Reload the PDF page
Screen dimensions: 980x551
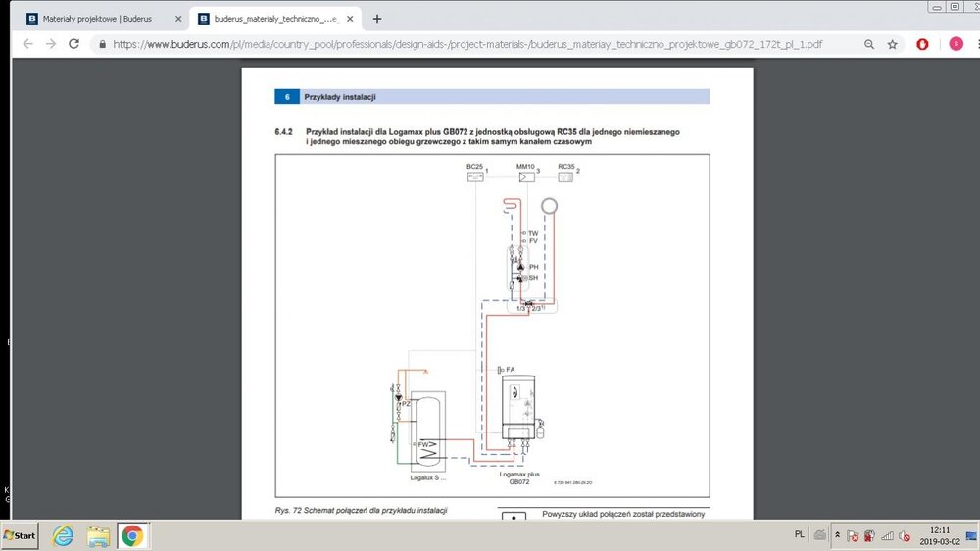pos(73,44)
